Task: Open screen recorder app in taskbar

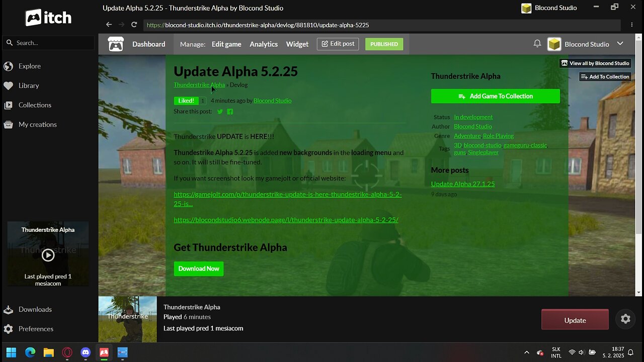Action: pos(123,352)
